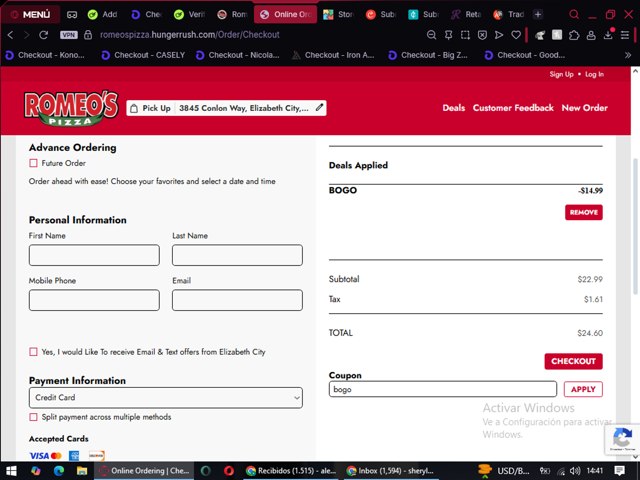Open the Opera Menú button

pos(31,15)
